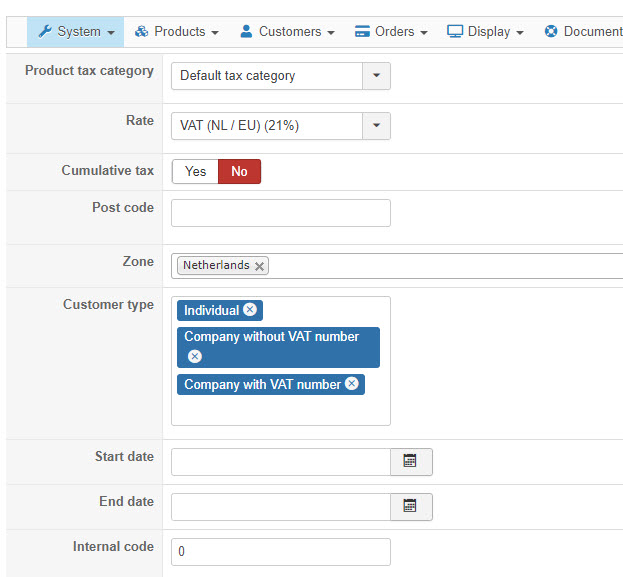This screenshot has height=577, width=623.
Task: Click the Start date calendar icon
Action: click(410, 461)
